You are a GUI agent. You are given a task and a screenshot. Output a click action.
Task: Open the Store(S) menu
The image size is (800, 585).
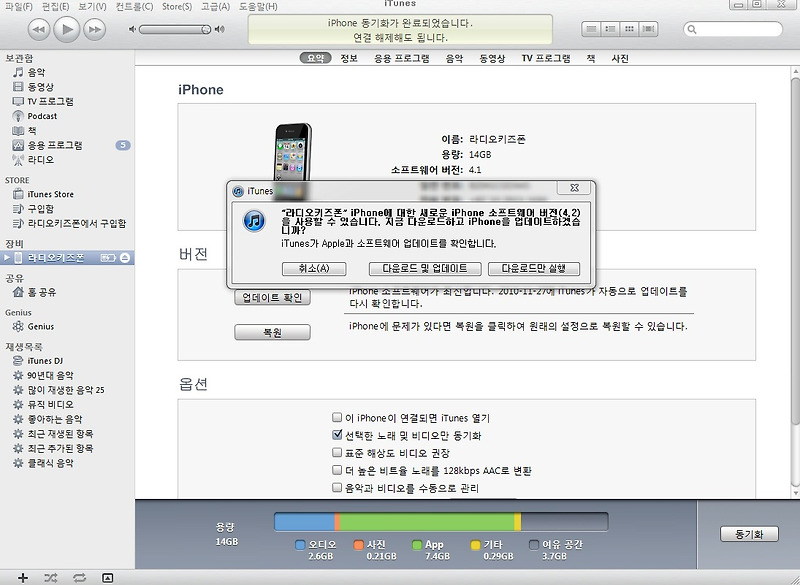177,7
